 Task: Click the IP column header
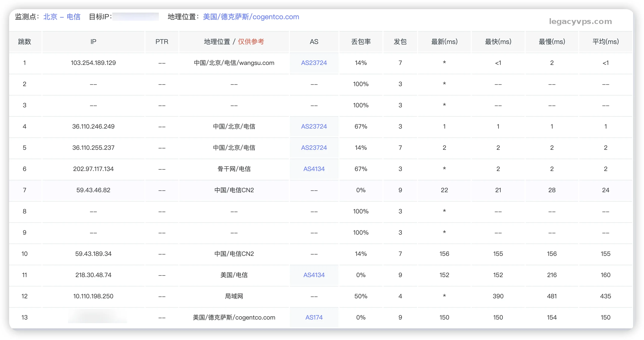click(x=93, y=42)
